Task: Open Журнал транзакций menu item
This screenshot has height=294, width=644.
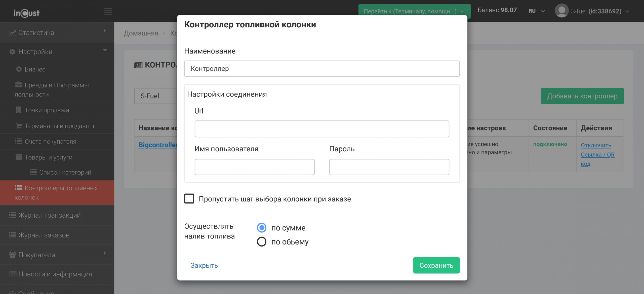Action: [x=49, y=215]
